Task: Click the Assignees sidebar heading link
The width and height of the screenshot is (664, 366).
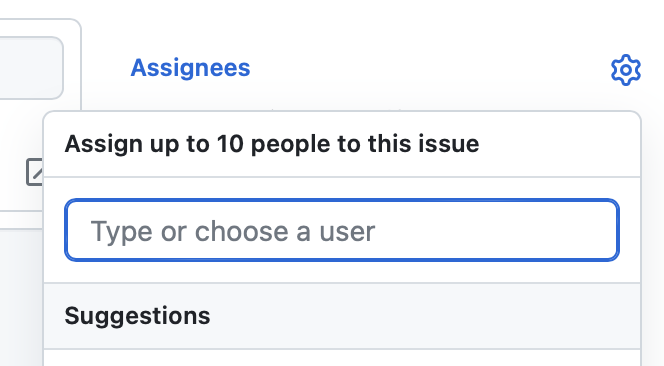Action: pyautogui.click(x=190, y=68)
